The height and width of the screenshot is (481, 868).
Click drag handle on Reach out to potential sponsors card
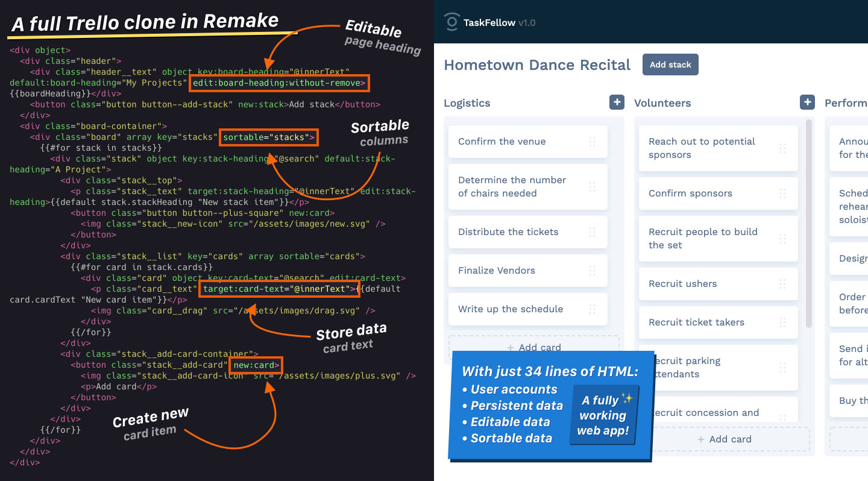click(x=782, y=148)
